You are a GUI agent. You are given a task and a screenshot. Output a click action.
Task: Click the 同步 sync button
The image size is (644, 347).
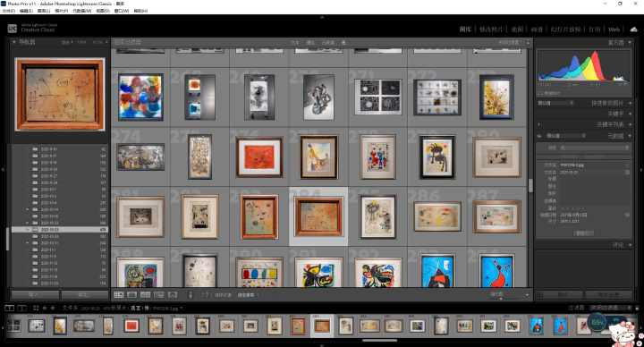click(x=563, y=295)
